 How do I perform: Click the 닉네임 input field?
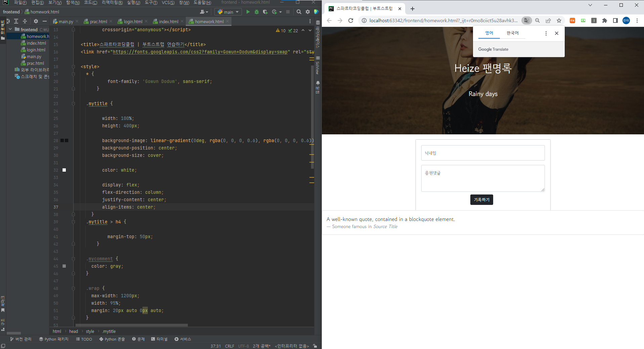tap(483, 153)
